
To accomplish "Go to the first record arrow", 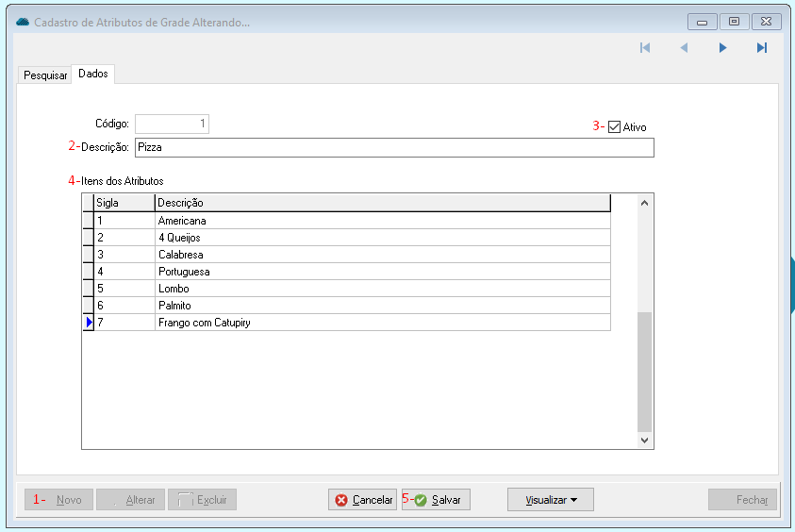I will [645, 48].
